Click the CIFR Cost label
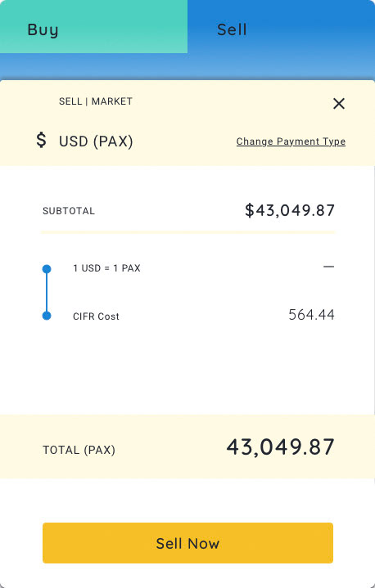This screenshot has width=375, height=588. (x=96, y=316)
